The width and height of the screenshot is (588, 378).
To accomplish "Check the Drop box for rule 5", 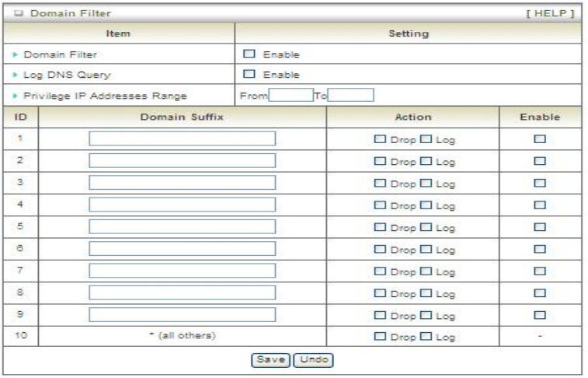I will click(x=381, y=227).
